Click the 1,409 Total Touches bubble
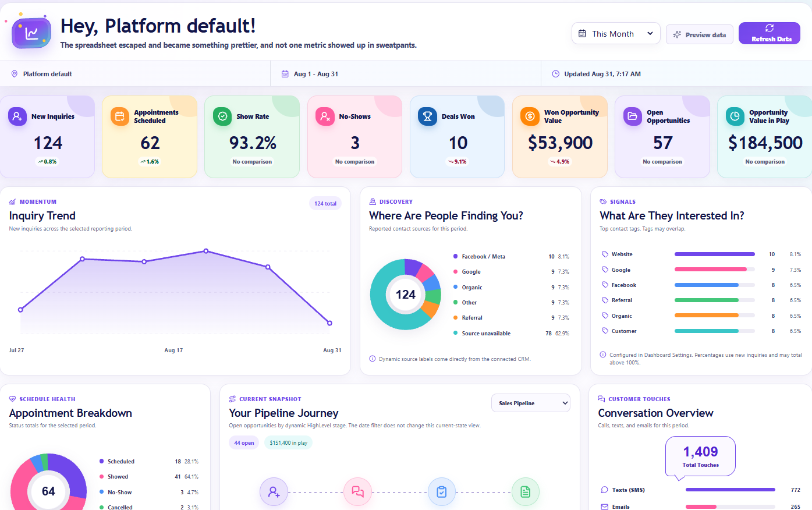812x510 pixels. (700, 456)
